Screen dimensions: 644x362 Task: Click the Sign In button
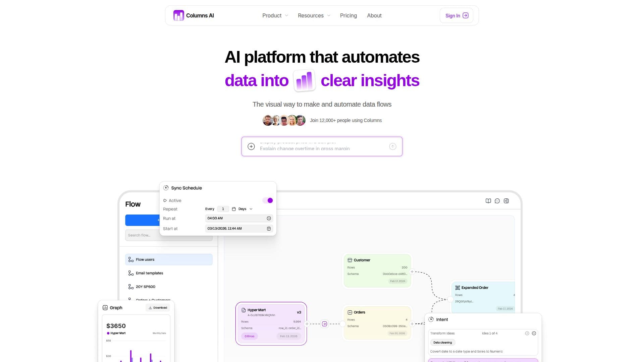click(x=456, y=15)
